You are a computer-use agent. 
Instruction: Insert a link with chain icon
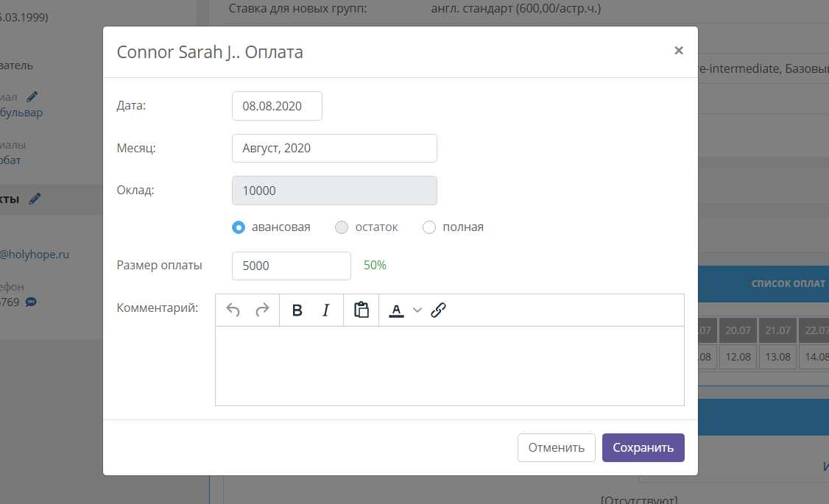438,310
